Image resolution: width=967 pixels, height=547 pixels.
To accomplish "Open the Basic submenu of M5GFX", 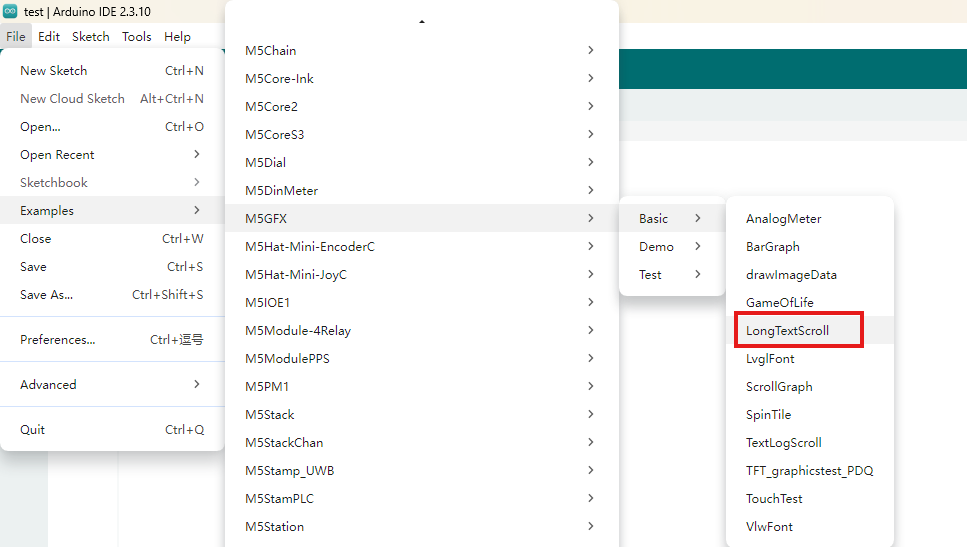I will (x=672, y=218).
